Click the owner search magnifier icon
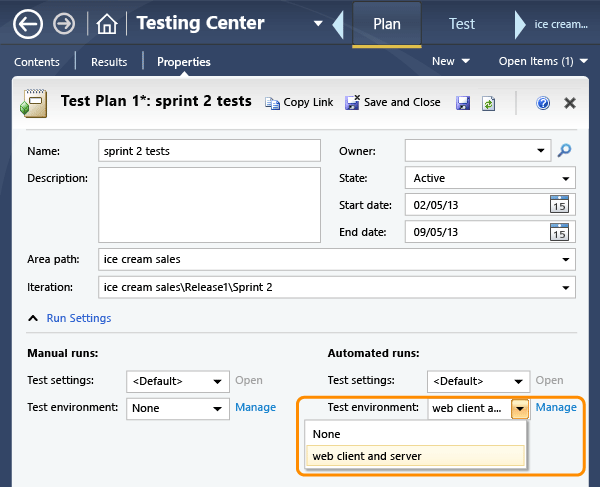600x487 pixels. click(565, 151)
